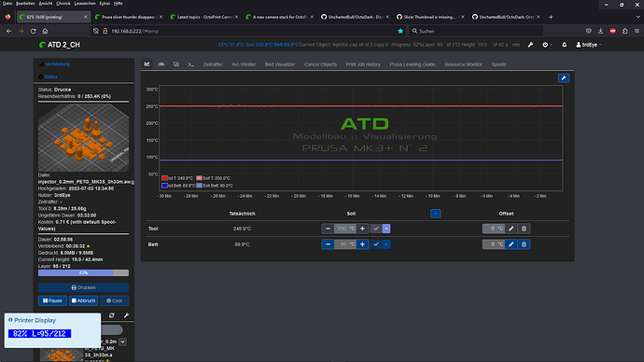Click the print model thumbnail in Status panel

[83, 137]
